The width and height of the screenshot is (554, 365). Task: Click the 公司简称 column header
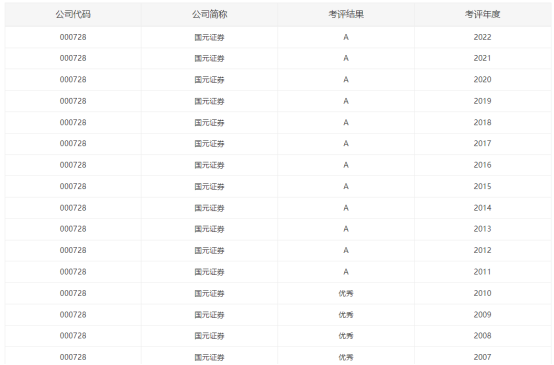coord(210,14)
